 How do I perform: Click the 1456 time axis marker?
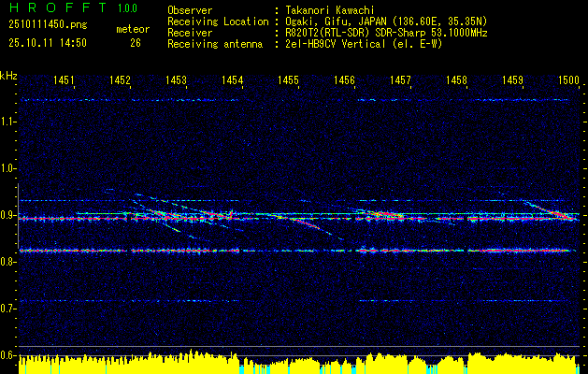tap(344, 79)
